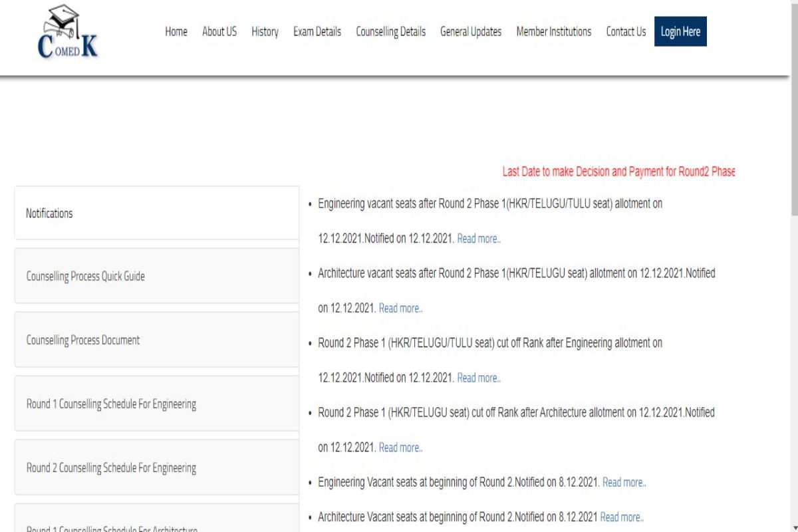Open the Home menu item

(176, 31)
